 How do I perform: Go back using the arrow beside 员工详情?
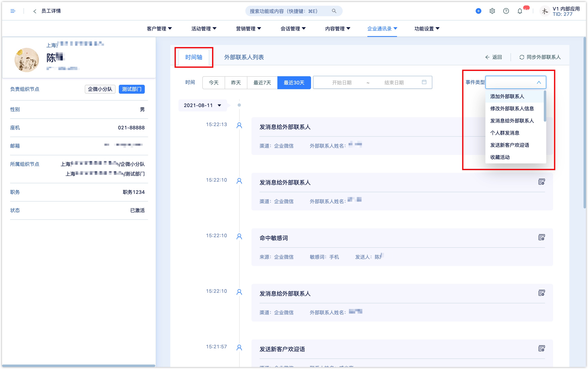click(x=35, y=11)
